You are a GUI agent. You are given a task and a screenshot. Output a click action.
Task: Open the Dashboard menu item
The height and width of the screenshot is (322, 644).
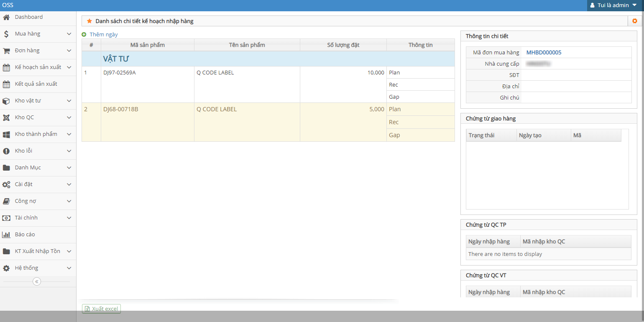(38, 17)
